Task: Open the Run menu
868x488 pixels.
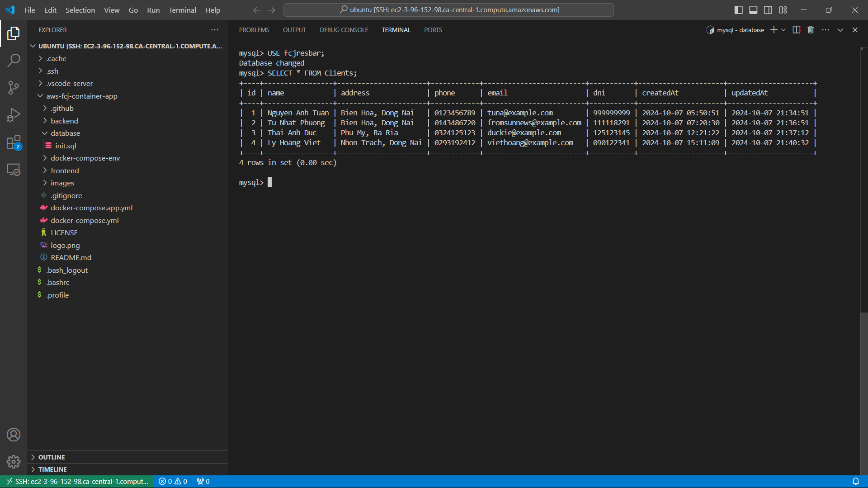Action: point(153,10)
